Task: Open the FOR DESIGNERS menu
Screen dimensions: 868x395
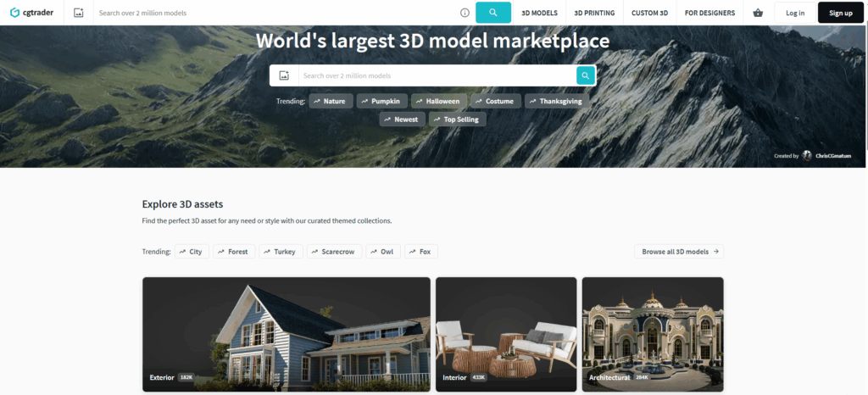Action: click(709, 13)
